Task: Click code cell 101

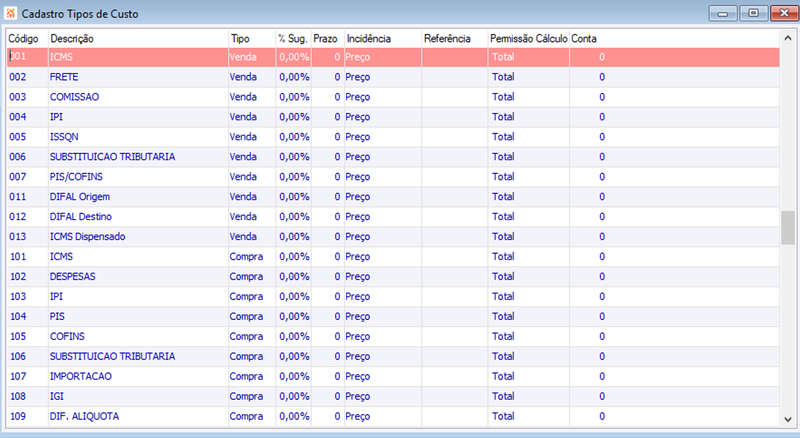Action: (27, 256)
